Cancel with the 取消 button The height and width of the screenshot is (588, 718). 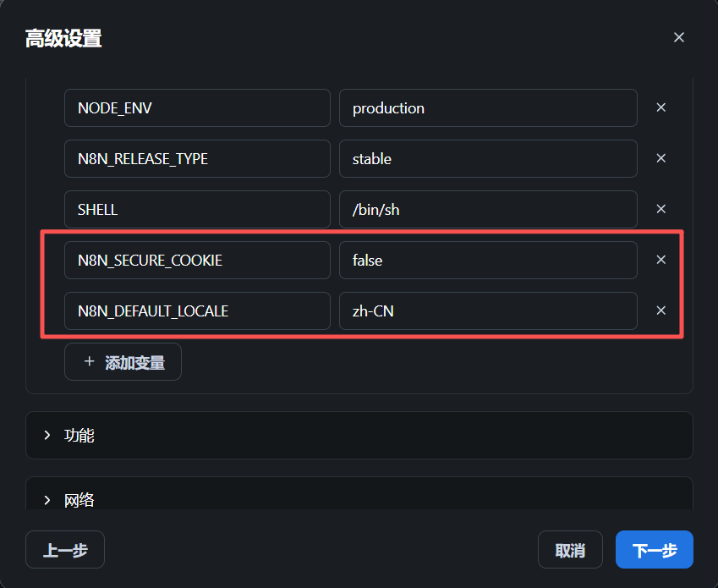(x=570, y=550)
